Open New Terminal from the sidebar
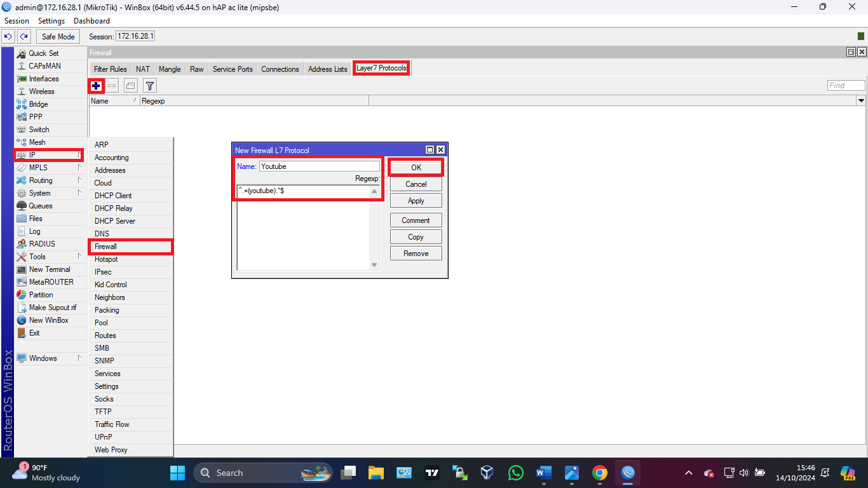Viewport: 868px width, 488px height. [50, 269]
